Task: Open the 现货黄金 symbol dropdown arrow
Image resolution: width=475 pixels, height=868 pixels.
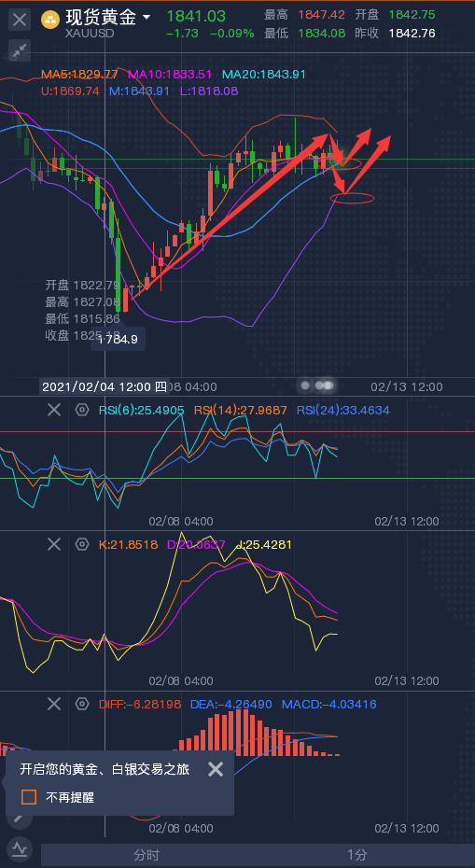Action: click(x=147, y=17)
